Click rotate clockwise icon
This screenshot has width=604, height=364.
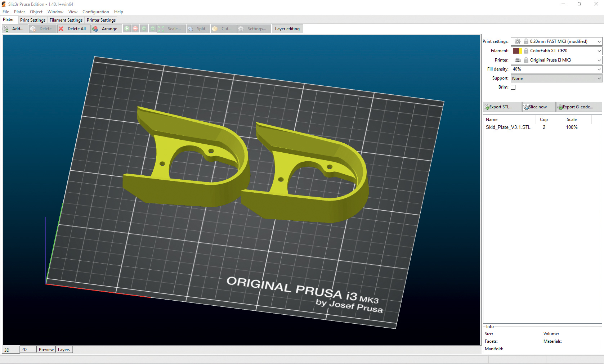tap(153, 29)
